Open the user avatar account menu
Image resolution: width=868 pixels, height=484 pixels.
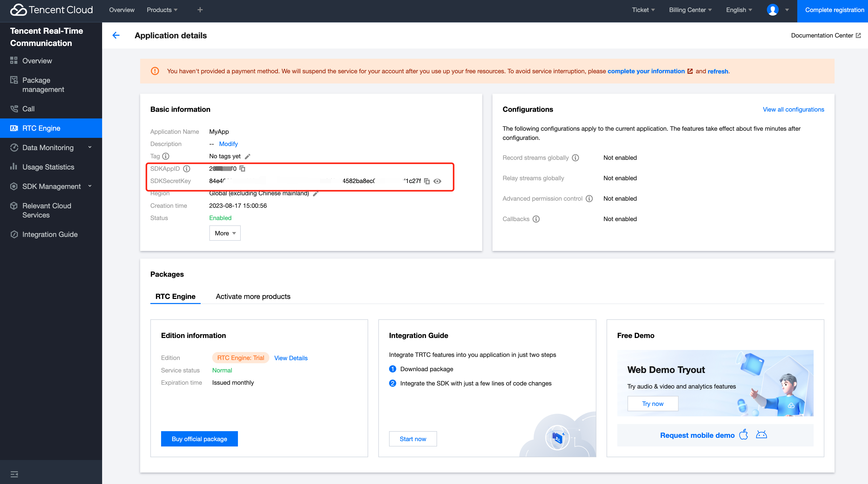click(x=772, y=10)
